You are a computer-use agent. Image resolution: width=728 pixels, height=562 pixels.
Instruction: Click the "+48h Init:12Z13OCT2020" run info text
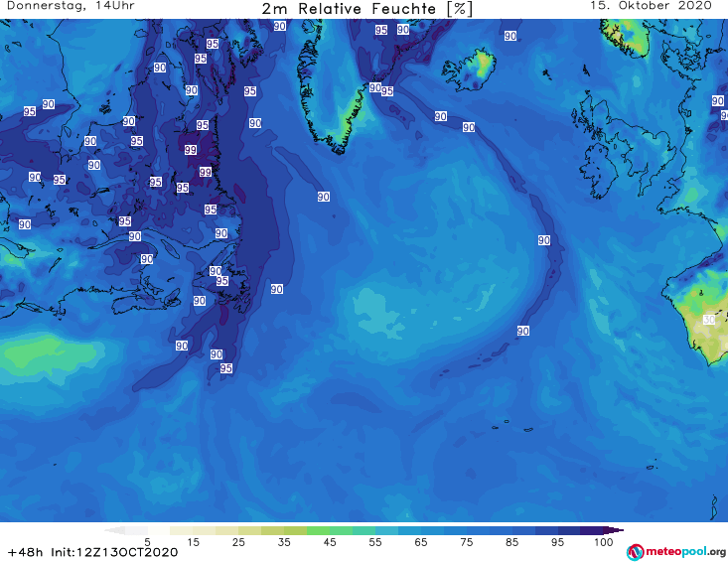pos(92,552)
